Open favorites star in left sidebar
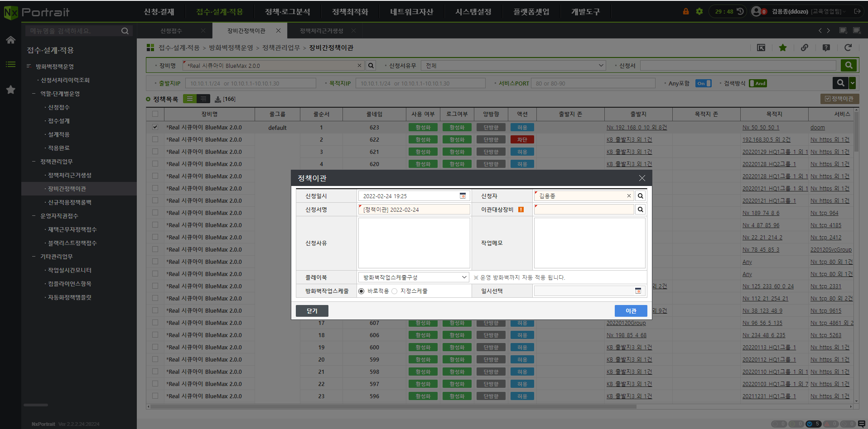The height and width of the screenshot is (429, 868). click(x=10, y=90)
